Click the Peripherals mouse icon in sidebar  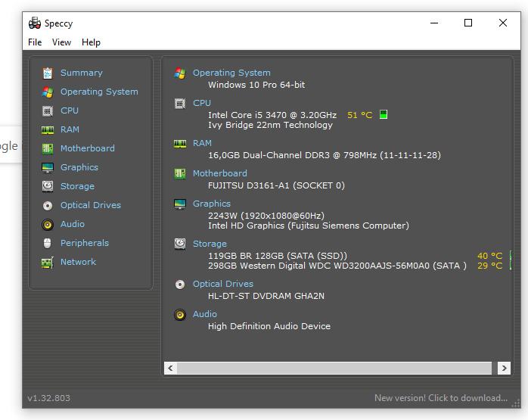[48, 243]
